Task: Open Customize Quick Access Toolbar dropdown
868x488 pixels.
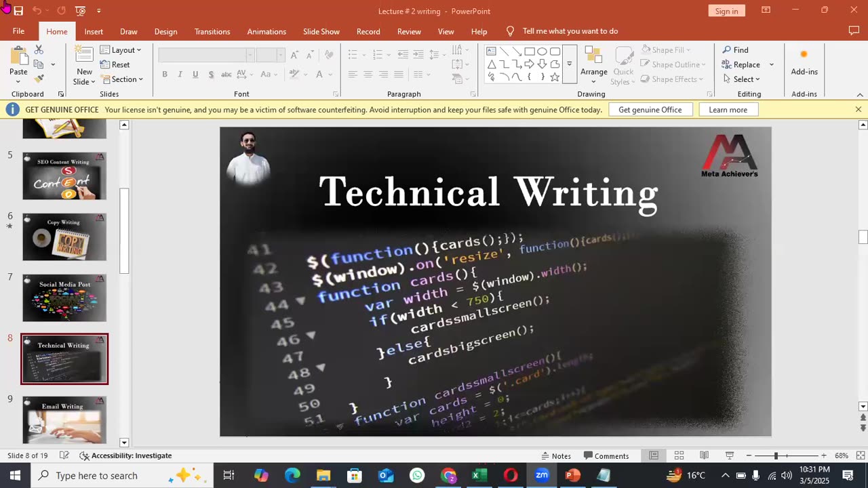Action: pyautogui.click(x=99, y=11)
